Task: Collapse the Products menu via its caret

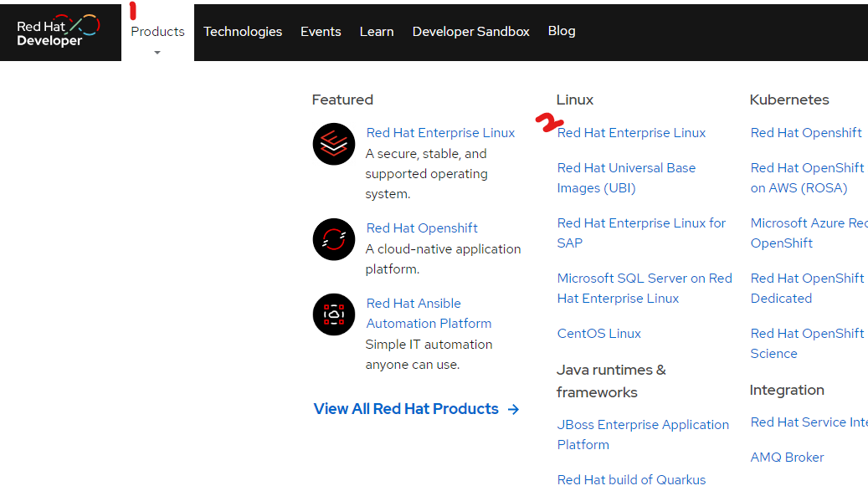Action: click(157, 53)
